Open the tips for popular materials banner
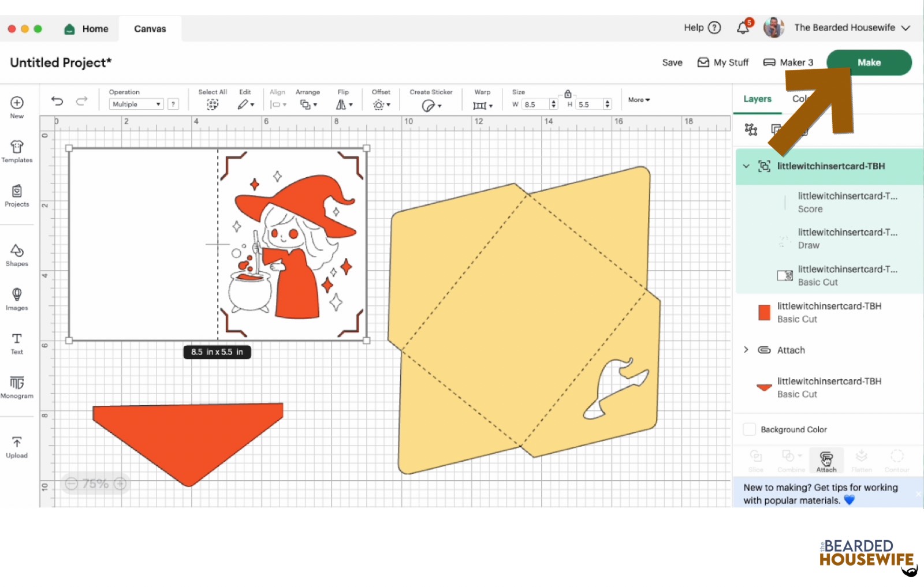This screenshot has width=924, height=587. point(821,494)
